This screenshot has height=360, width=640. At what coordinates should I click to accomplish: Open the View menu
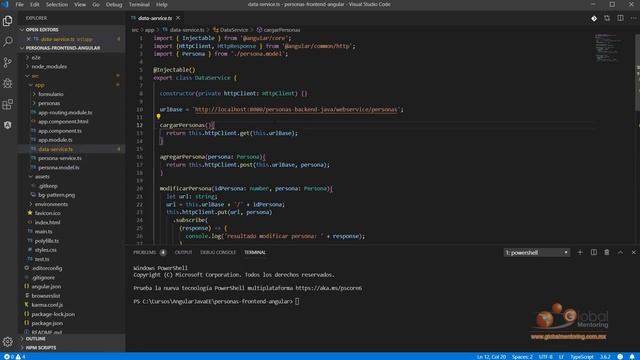click(x=80, y=4)
